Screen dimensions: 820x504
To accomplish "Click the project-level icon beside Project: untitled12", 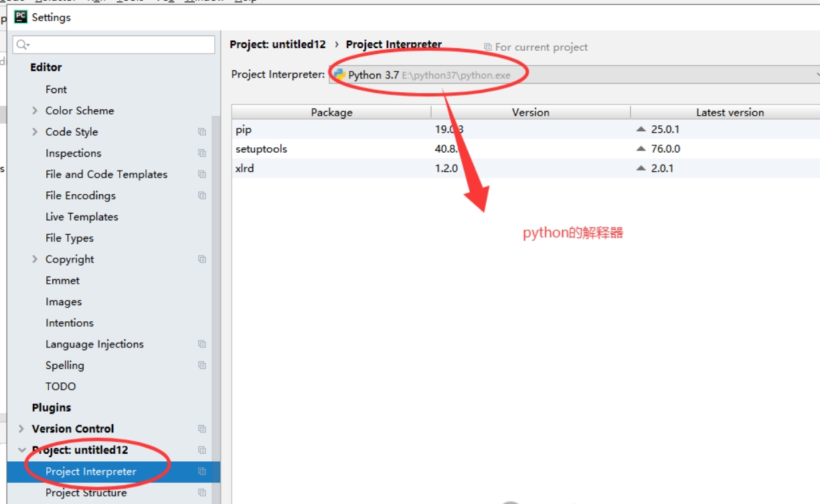I will [202, 450].
